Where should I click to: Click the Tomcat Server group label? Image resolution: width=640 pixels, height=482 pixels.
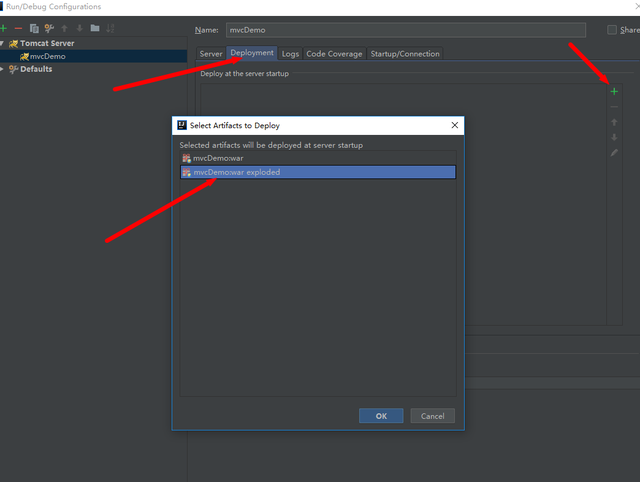tap(47, 43)
